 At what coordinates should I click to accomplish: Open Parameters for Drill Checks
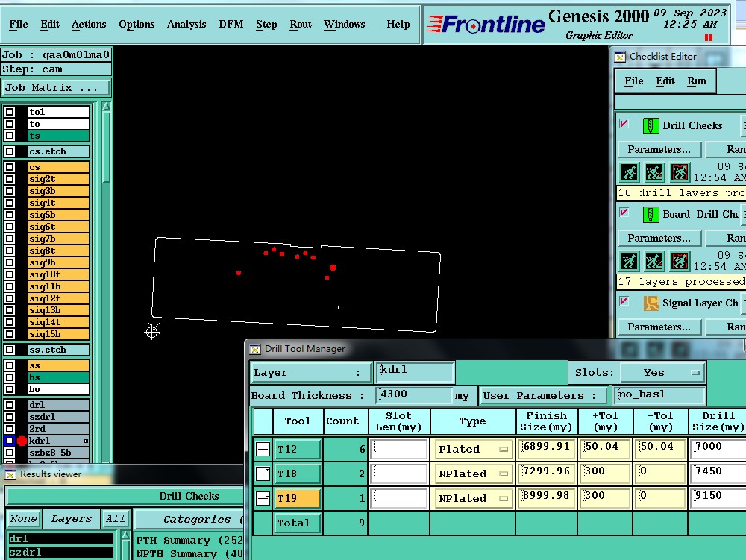[659, 149]
